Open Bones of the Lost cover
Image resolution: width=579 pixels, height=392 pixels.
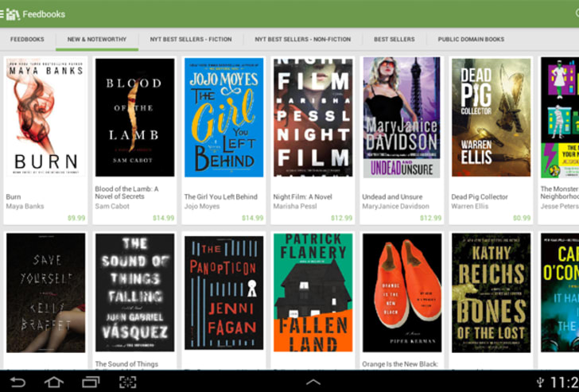pyautogui.click(x=492, y=293)
